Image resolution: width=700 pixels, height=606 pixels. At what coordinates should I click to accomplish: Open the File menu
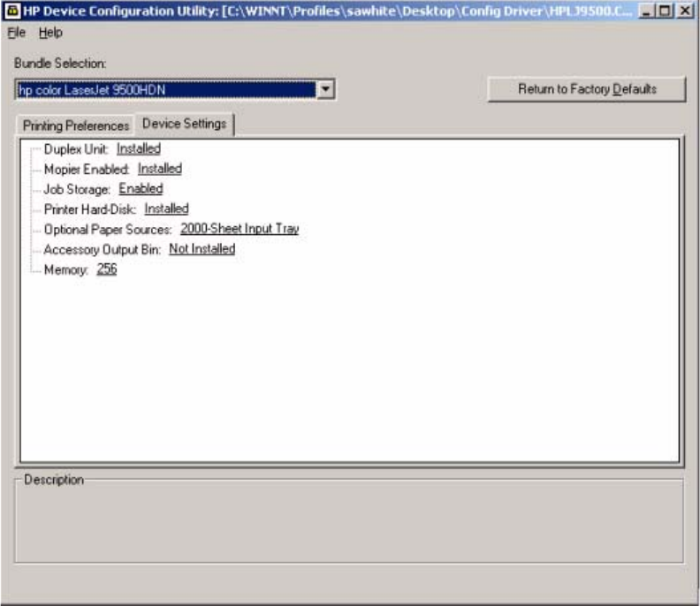click(17, 33)
